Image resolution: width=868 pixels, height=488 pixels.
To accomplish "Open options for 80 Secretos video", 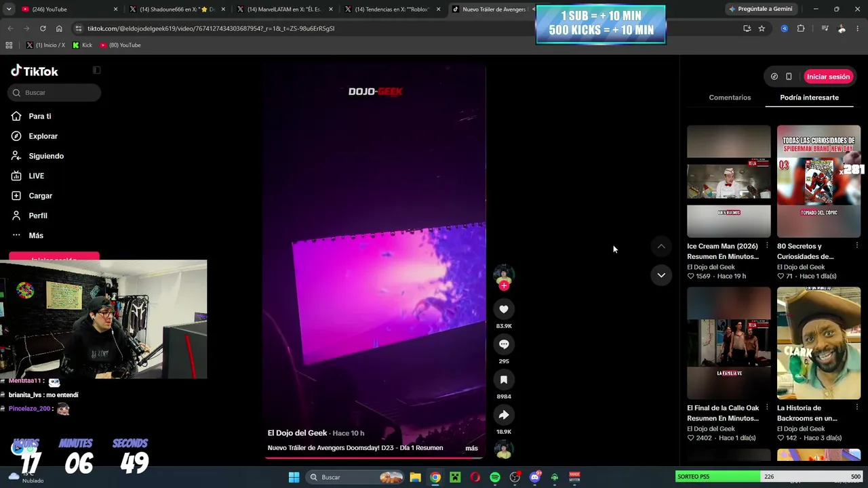I will [856, 246].
